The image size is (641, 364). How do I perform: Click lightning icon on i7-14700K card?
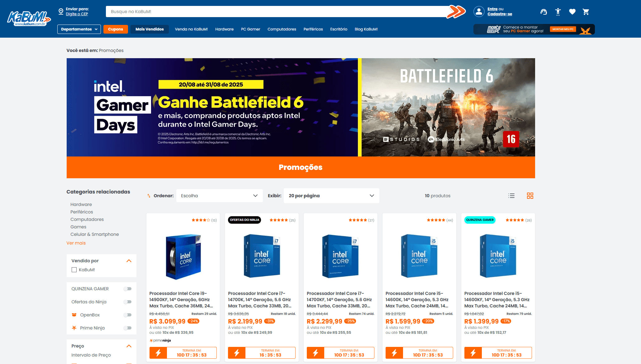(x=237, y=353)
